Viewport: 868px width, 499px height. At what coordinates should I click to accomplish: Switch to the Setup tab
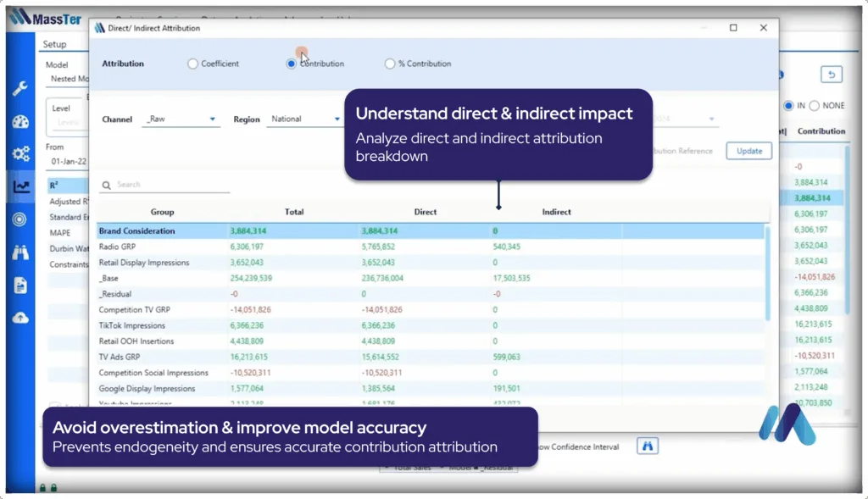pyautogui.click(x=54, y=44)
